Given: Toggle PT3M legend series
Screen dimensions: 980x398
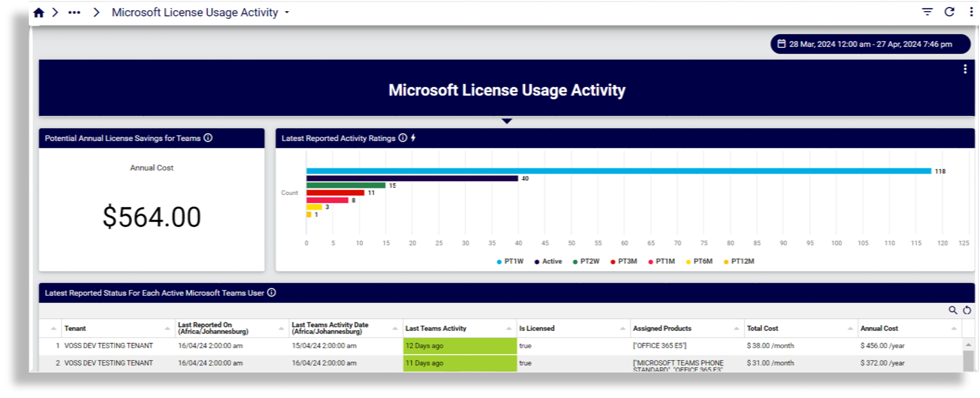Looking at the screenshot, I should coord(624,261).
